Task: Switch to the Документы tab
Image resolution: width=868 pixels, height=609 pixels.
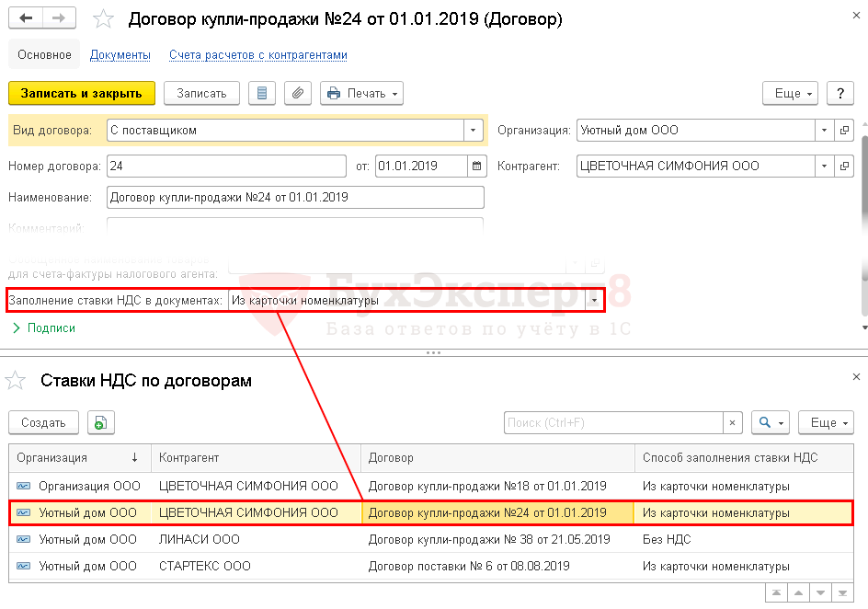Action: pos(120,54)
